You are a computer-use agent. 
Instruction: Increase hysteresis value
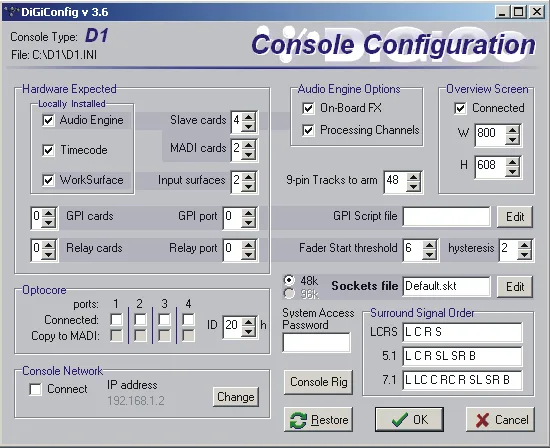pos(524,245)
